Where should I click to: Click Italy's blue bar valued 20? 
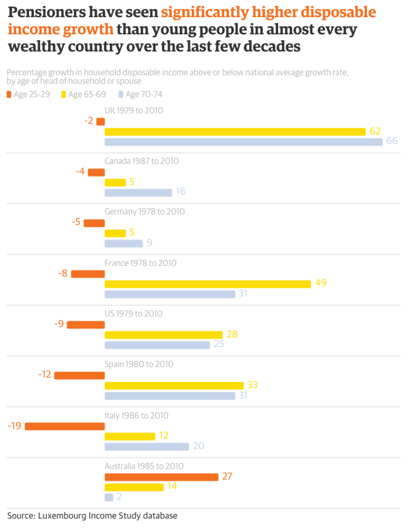[x=147, y=446]
